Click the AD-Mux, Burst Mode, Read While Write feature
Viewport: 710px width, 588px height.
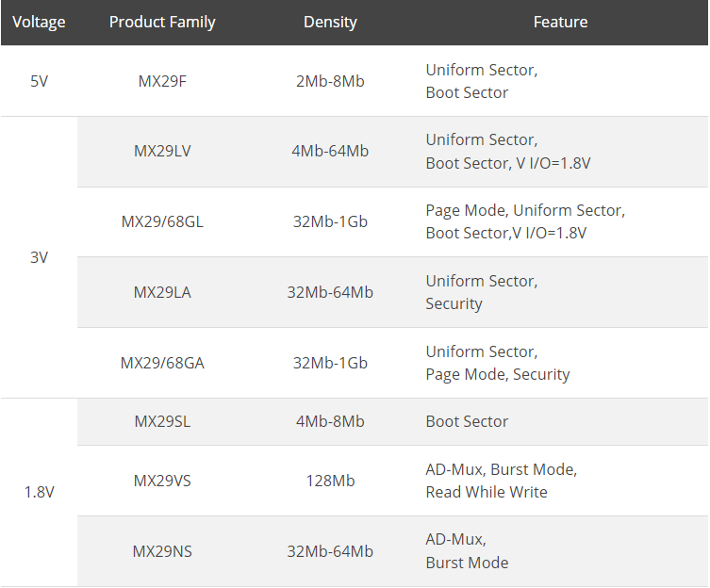point(501,481)
